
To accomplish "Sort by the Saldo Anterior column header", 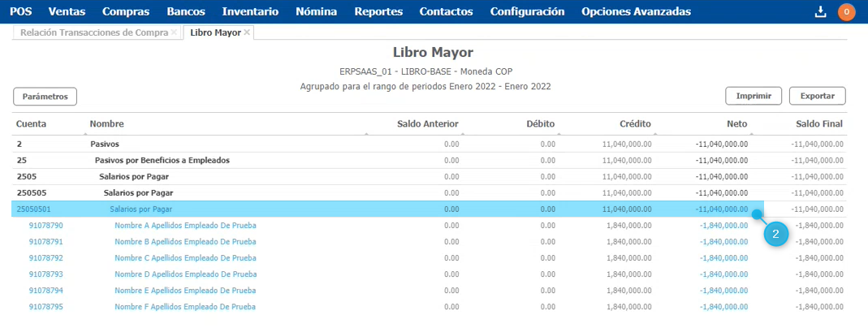I will click(x=427, y=123).
